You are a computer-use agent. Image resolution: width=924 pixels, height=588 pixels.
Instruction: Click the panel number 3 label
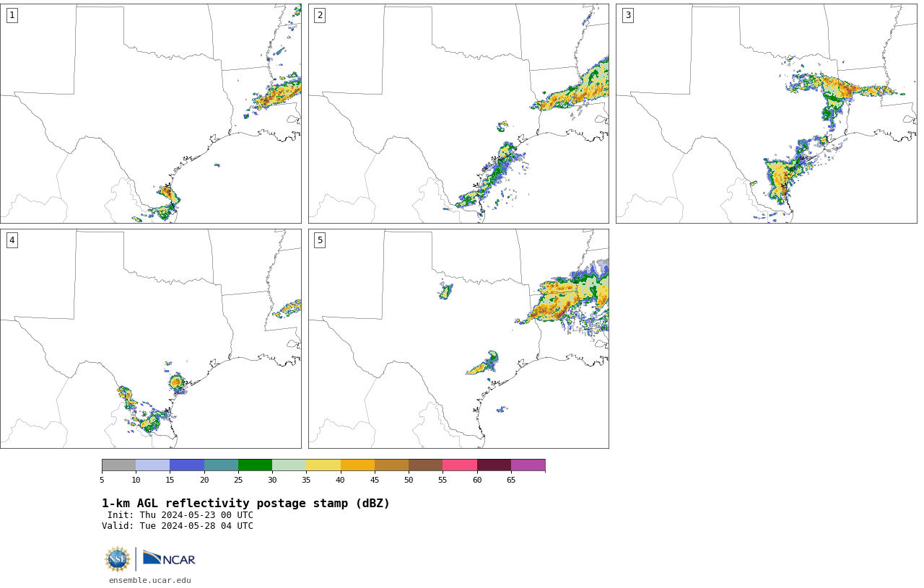[x=627, y=15]
